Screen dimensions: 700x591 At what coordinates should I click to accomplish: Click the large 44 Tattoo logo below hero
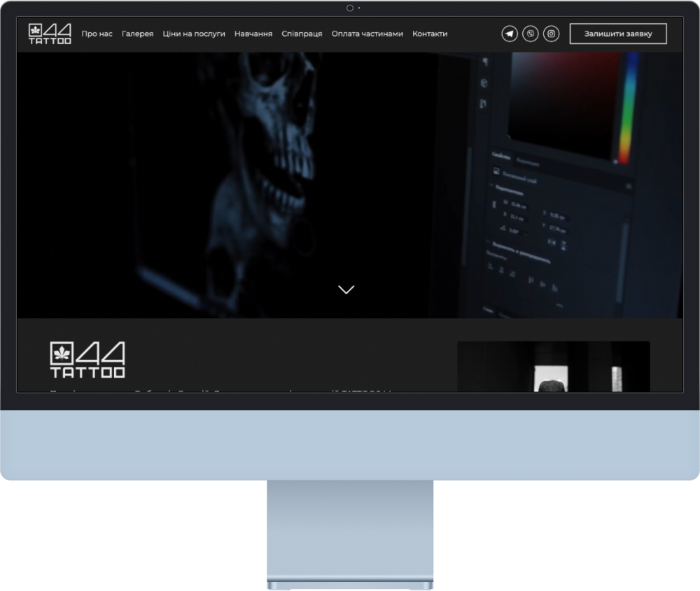pos(87,360)
